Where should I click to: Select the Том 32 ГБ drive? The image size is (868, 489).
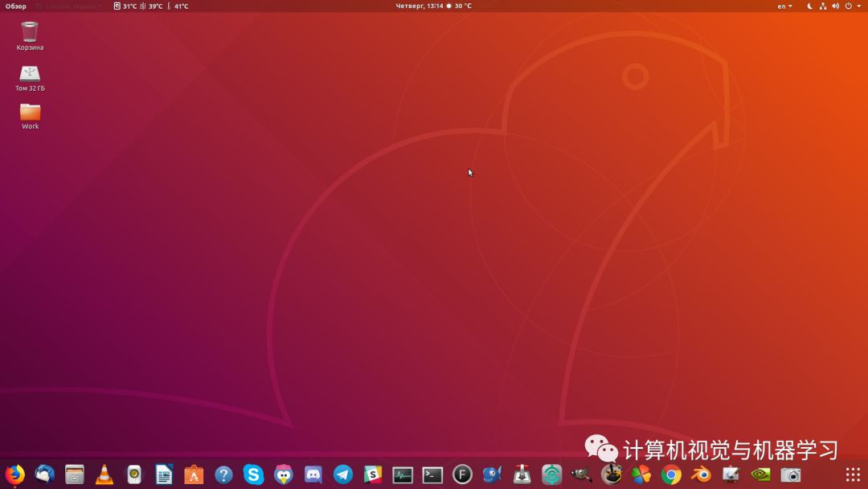pyautogui.click(x=30, y=78)
